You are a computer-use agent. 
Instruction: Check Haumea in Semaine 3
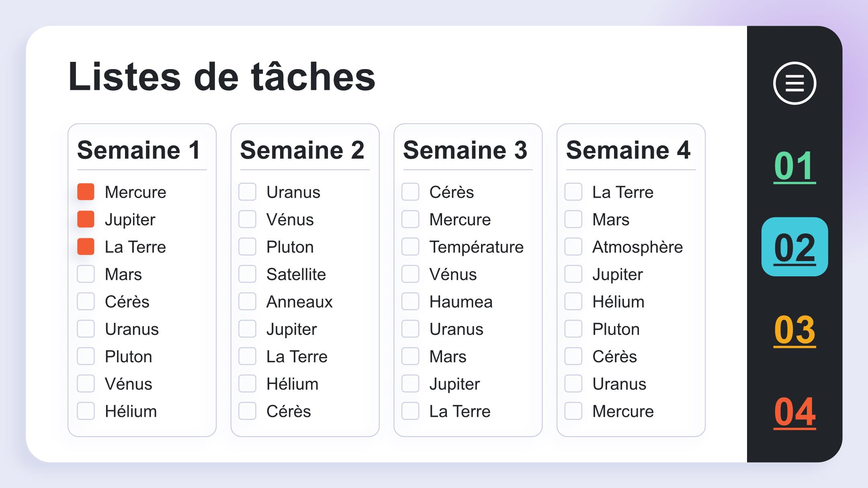pos(410,301)
